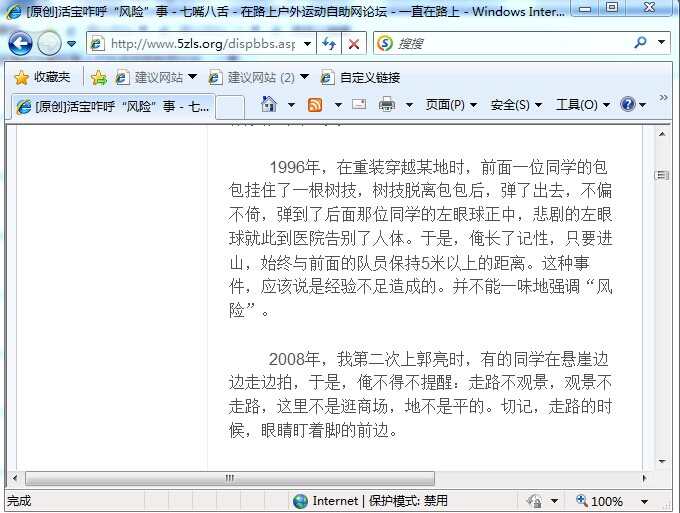
Task: Click the 100% zoom level button
Action: 600,501
